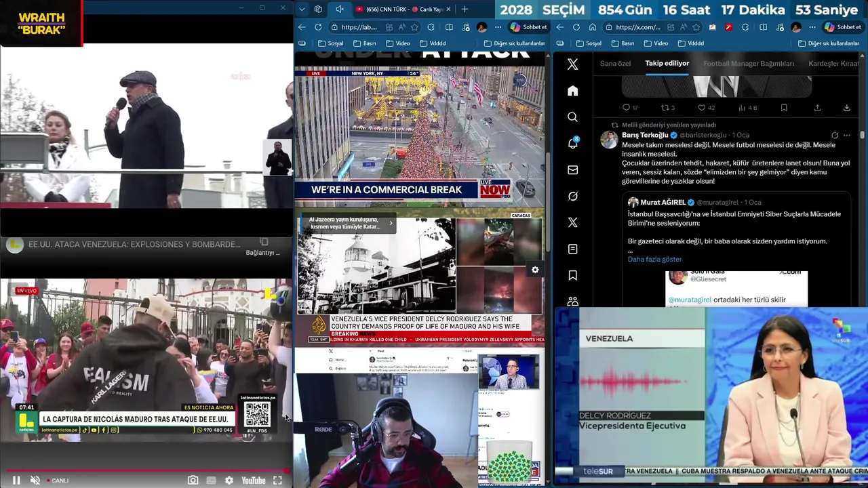The height and width of the screenshot is (488, 868).
Task: Select Takip ediyorum tab
Action: 667,64
